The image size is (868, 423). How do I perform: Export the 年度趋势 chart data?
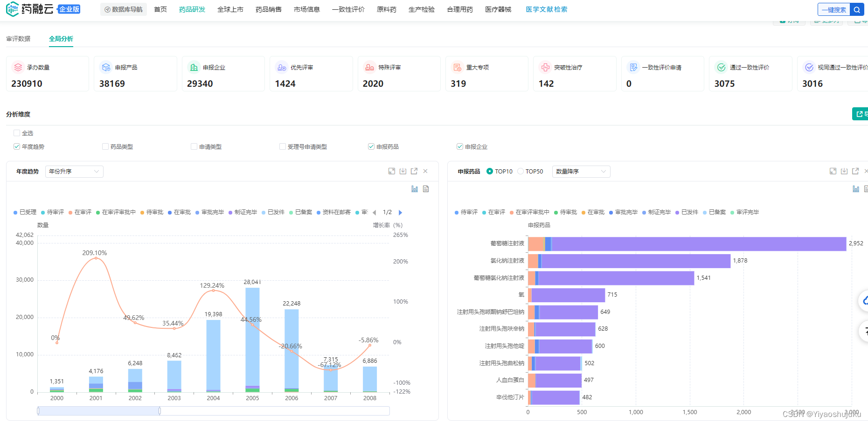point(414,171)
